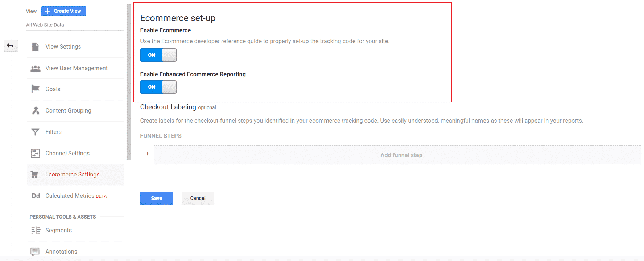Viewport: 644px width, 261px height.
Task: Select the Goals flag icon
Action: tap(35, 89)
